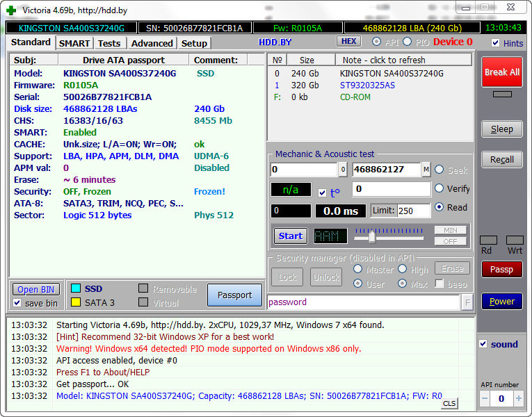Screen dimensions: 532x417
Task: Click the CLS button to clear log
Action: click(x=449, y=403)
